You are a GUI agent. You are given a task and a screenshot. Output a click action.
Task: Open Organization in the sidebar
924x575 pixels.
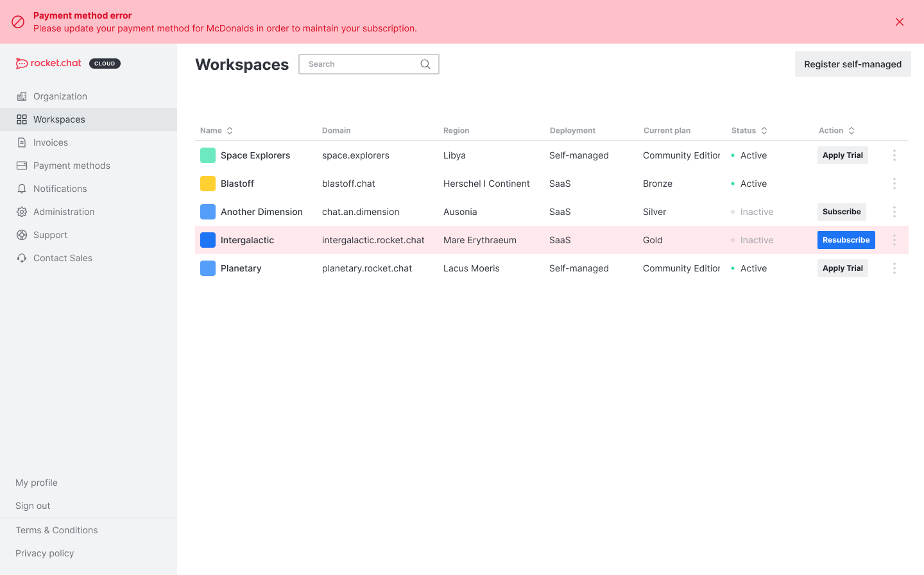click(60, 96)
